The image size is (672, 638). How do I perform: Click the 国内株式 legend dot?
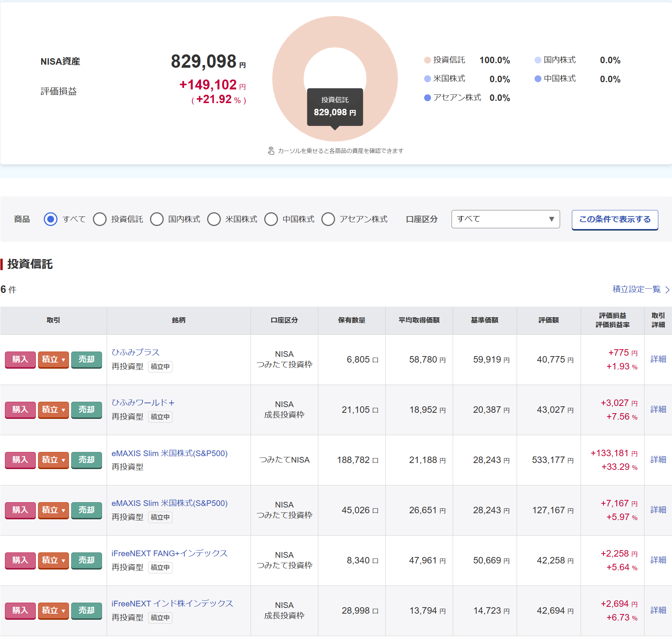(x=538, y=60)
